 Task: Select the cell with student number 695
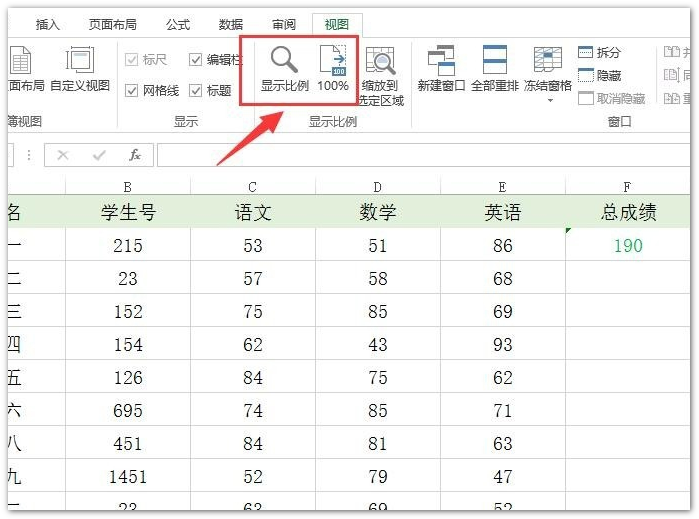(x=128, y=410)
